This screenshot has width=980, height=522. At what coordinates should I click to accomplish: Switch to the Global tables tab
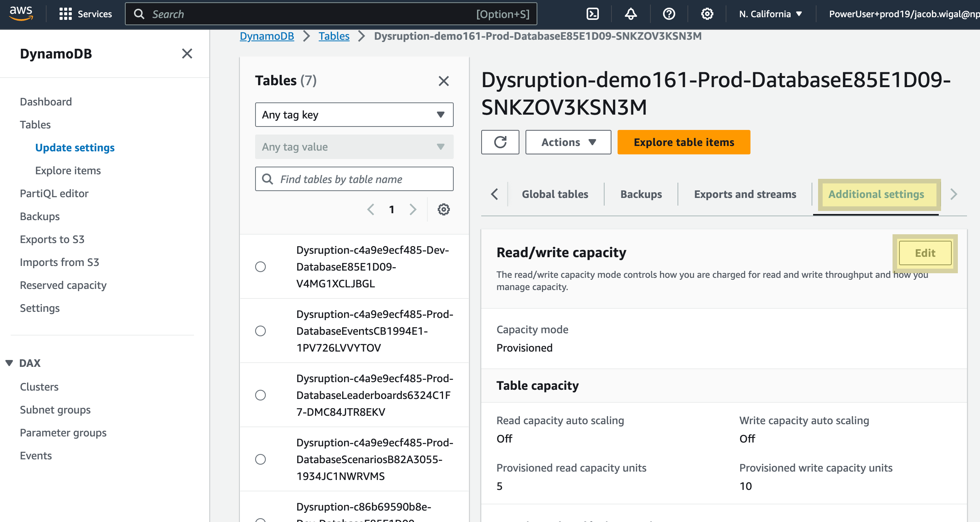[x=555, y=194]
